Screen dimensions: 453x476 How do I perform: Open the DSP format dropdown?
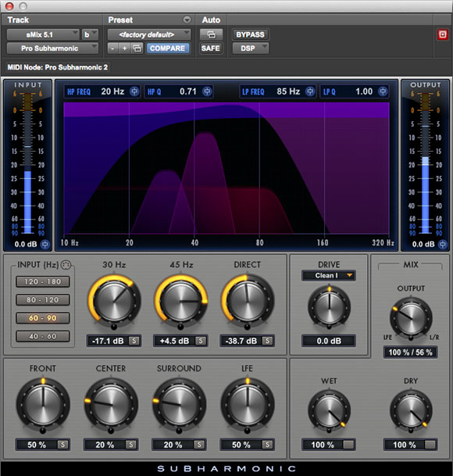coord(251,48)
